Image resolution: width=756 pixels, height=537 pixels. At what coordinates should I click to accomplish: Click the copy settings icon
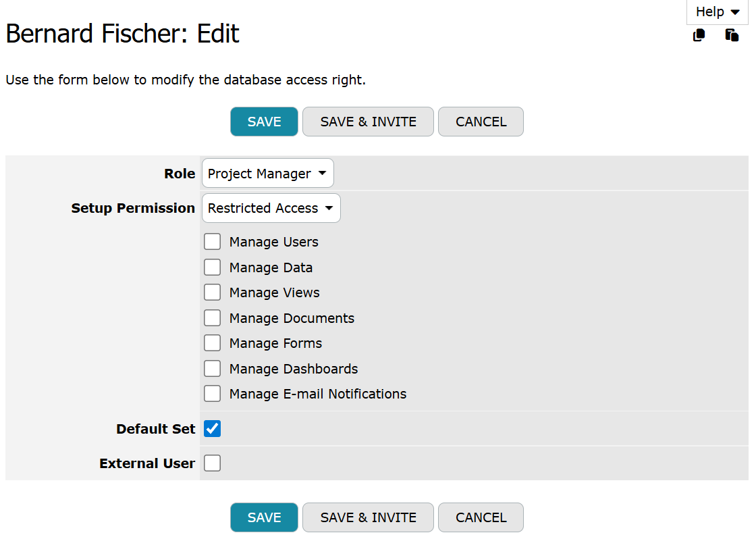[699, 35]
